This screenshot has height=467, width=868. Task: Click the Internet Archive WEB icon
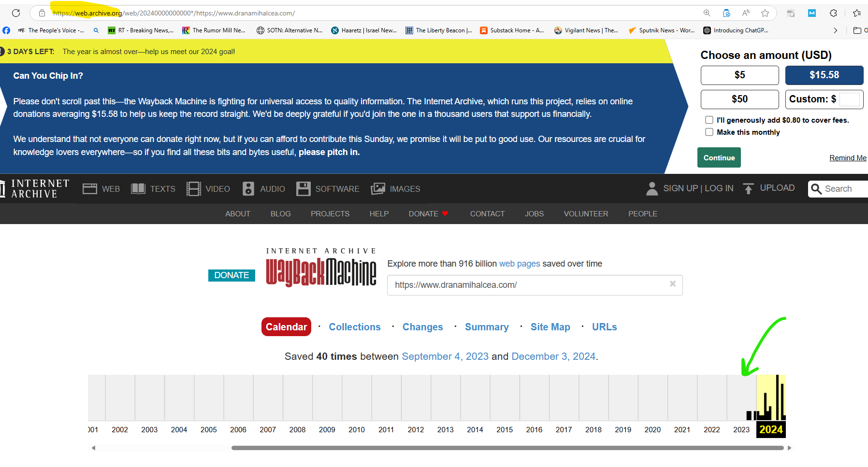pyautogui.click(x=90, y=189)
